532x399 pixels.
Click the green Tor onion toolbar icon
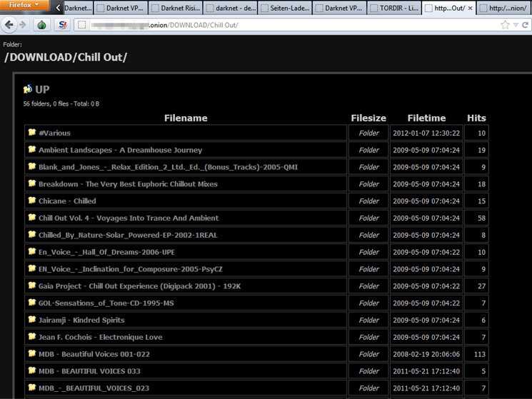(41, 25)
